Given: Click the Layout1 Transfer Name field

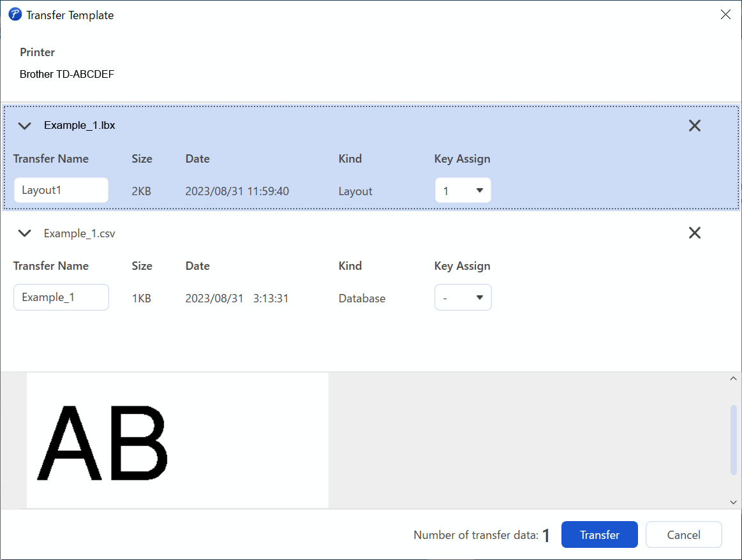Looking at the screenshot, I should (x=61, y=190).
